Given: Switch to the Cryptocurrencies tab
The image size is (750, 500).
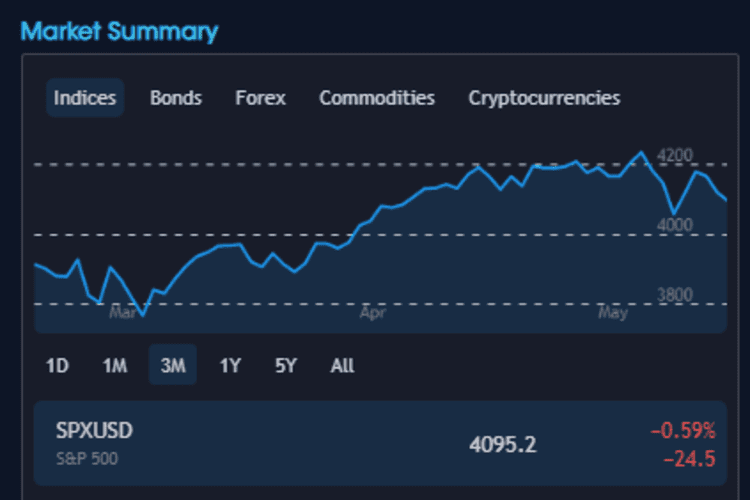Looking at the screenshot, I should pos(544,98).
